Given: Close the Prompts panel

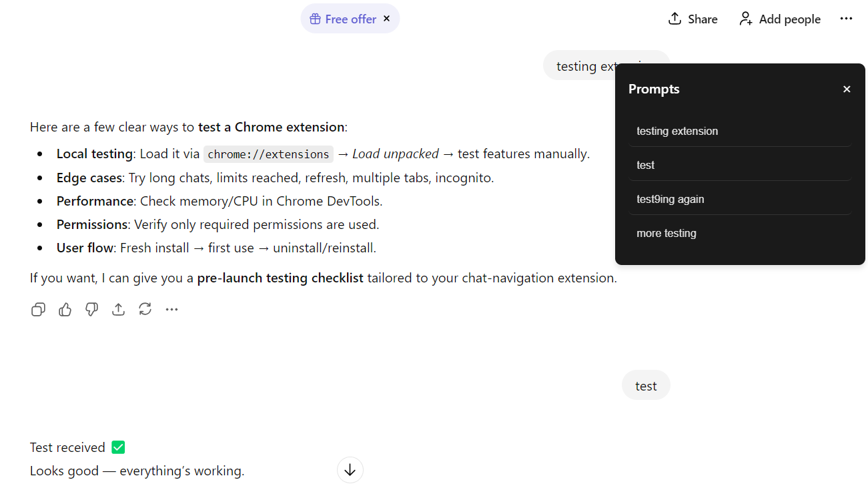Looking at the screenshot, I should click(x=846, y=89).
